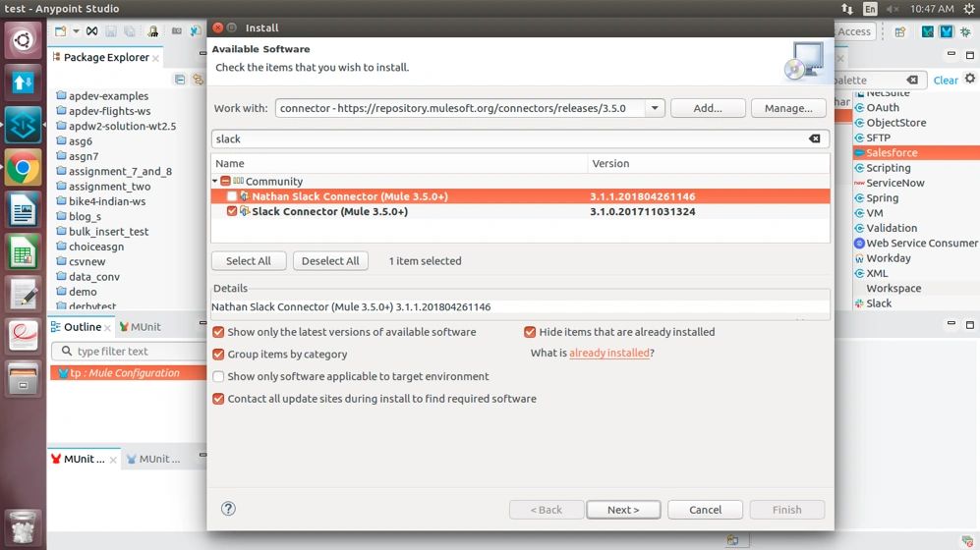This screenshot has height=550, width=980.
Task: Enable Show only software applicable to target environment
Action: pyautogui.click(x=218, y=376)
